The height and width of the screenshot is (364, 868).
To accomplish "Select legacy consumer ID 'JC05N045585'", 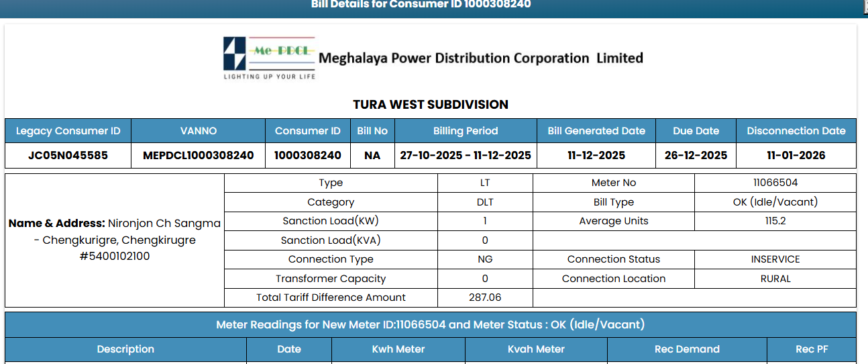I will [x=68, y=155].
